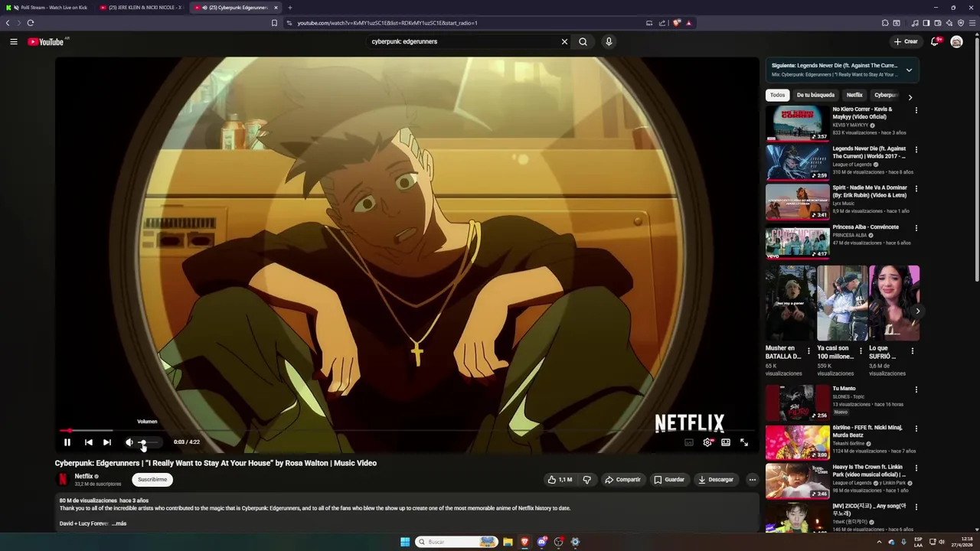Toggle subtitles in the video player
The width and height of the screenshot is (980, 551).
688,442
